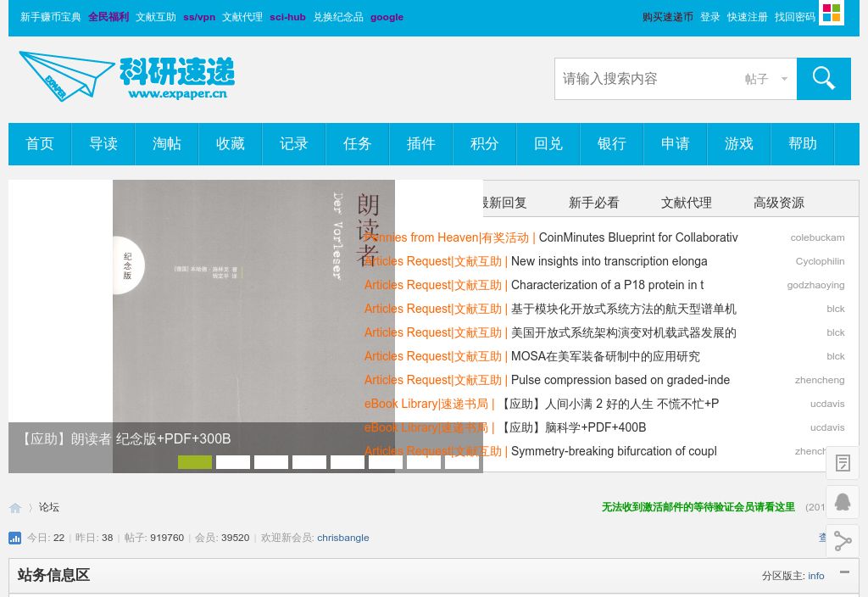Click the blue forum statistics chart icon

coord(15,538)
